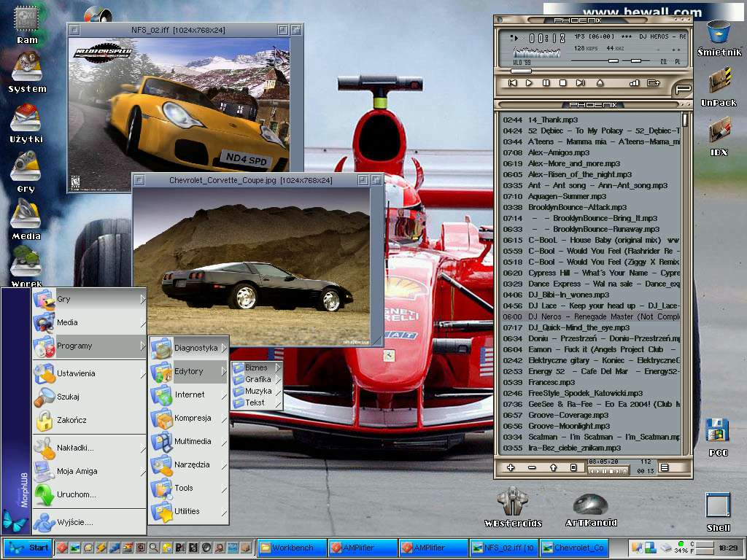Switch to the NFS_02.iff taskbar button
The image size is (747, 560).
504,548
